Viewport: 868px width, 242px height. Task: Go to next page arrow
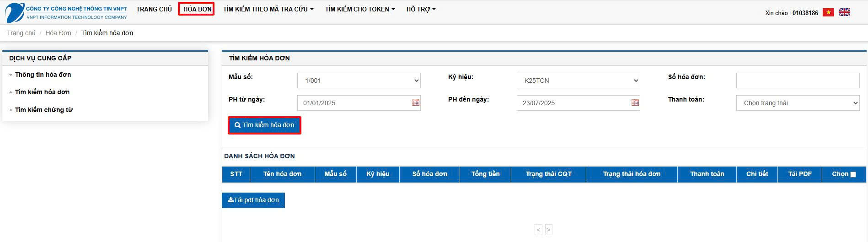click(x=548, y=230)
